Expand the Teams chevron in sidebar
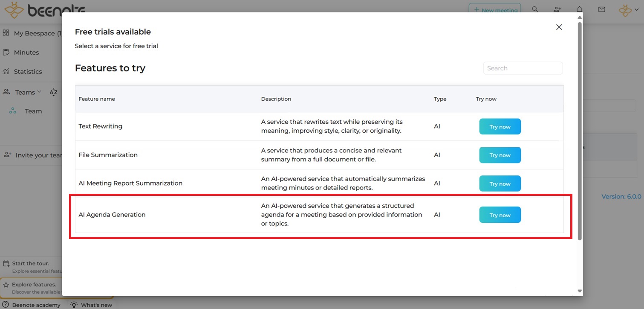The height and width of the screenshot is (309, 644). tap(39, 92)
